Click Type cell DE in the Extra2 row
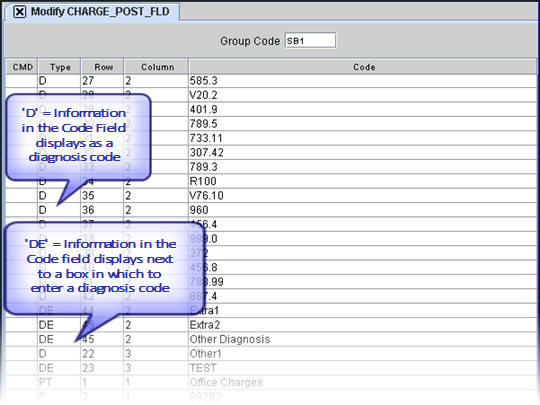 [x=59, y=325]
